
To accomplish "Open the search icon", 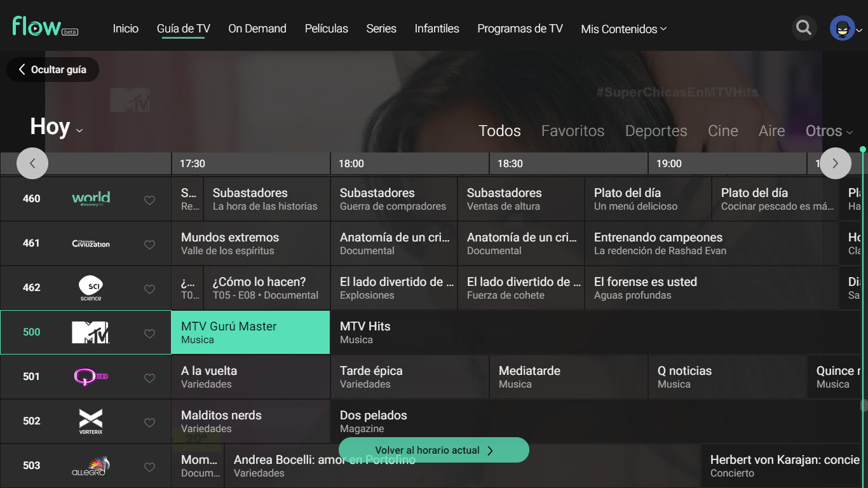I will coord(804,28).
